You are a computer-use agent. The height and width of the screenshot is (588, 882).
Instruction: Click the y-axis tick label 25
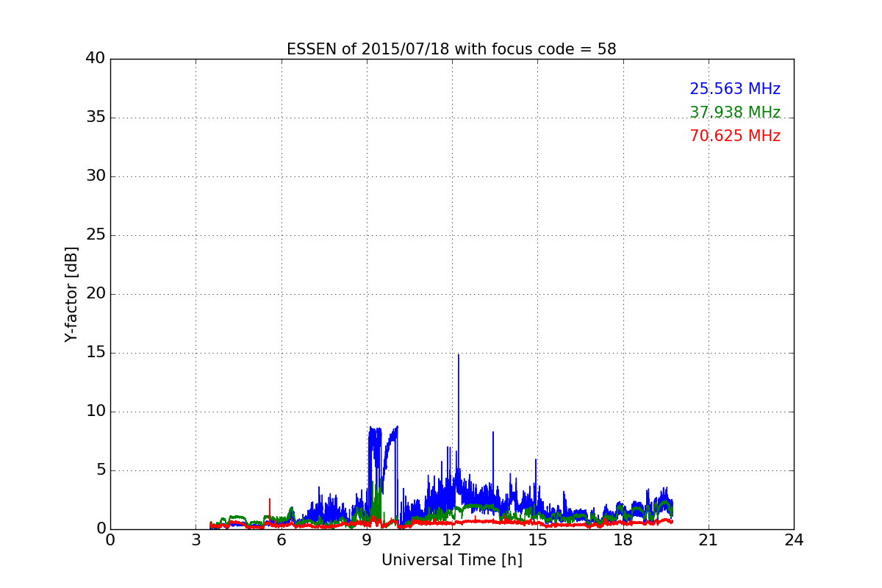95,235
